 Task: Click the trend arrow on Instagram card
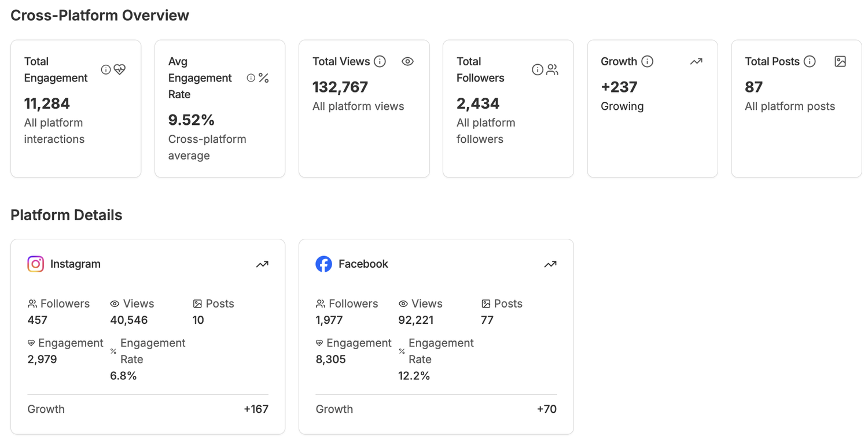(262, 264)
